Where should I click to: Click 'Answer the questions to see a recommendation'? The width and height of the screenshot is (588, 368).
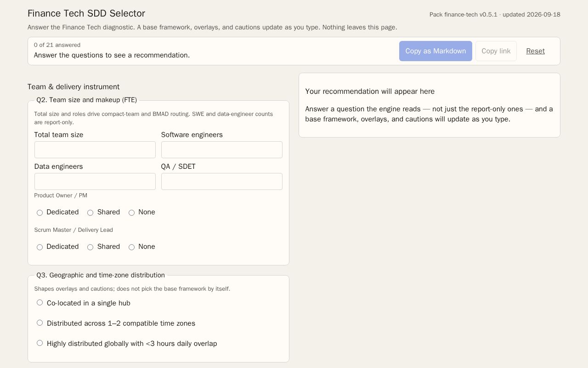(x=112, y=55)
